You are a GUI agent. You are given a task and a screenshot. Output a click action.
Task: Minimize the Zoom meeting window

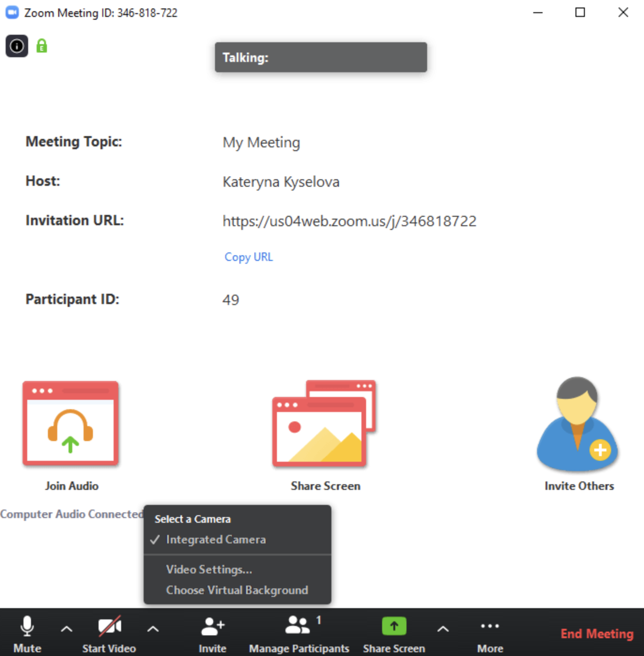pyautogui.click(x=538, y=13)
